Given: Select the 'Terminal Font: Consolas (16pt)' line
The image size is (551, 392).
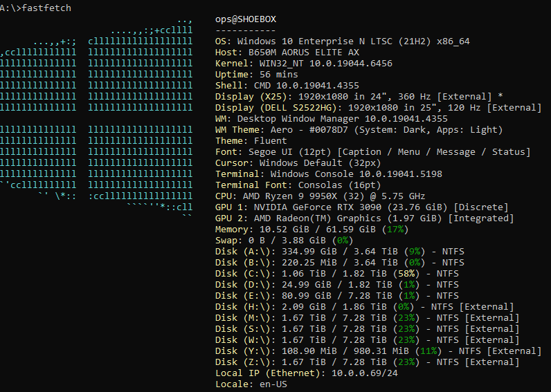Looking at the screenshot, I should pos(298,185).
